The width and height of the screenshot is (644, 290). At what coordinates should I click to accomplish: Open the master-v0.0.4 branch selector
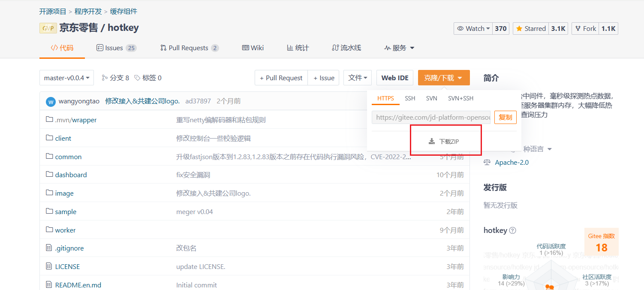pyautogui.click(x=66, y=78)
